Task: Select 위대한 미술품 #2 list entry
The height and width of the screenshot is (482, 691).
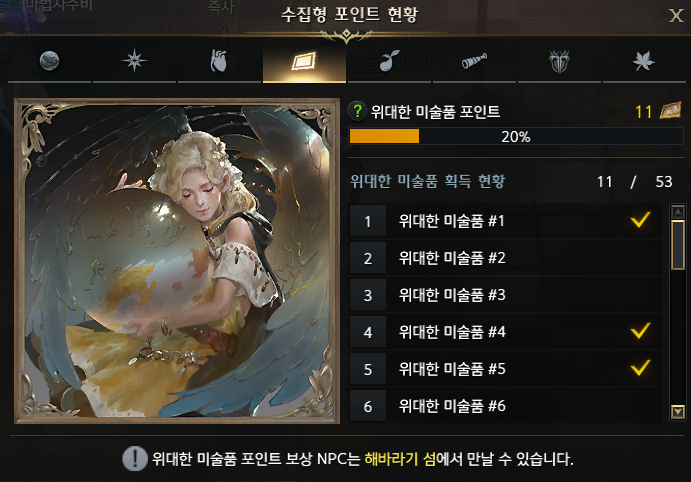Action: pyautogui.click(x=505, y=258)
